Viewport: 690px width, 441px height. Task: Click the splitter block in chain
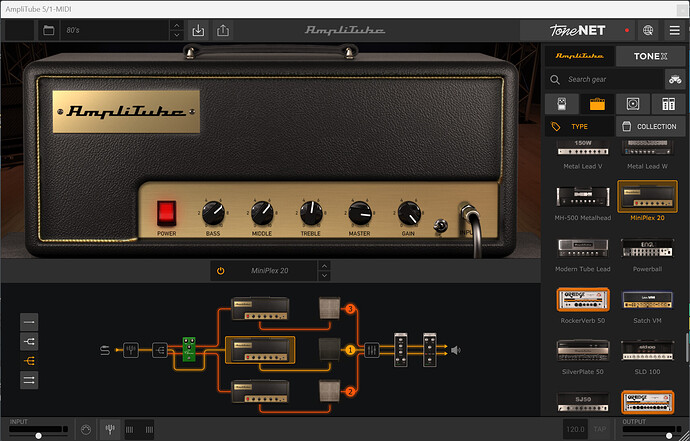tap(160, 350)
